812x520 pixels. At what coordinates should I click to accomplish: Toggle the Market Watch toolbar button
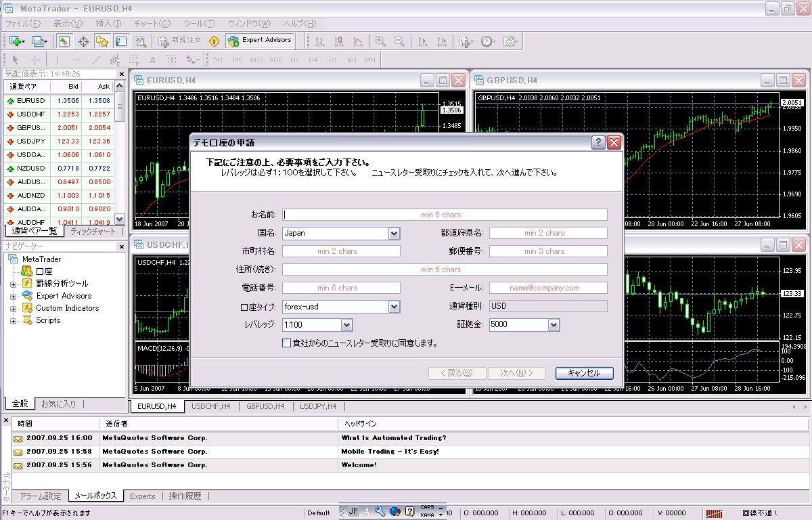pos(64,41)
